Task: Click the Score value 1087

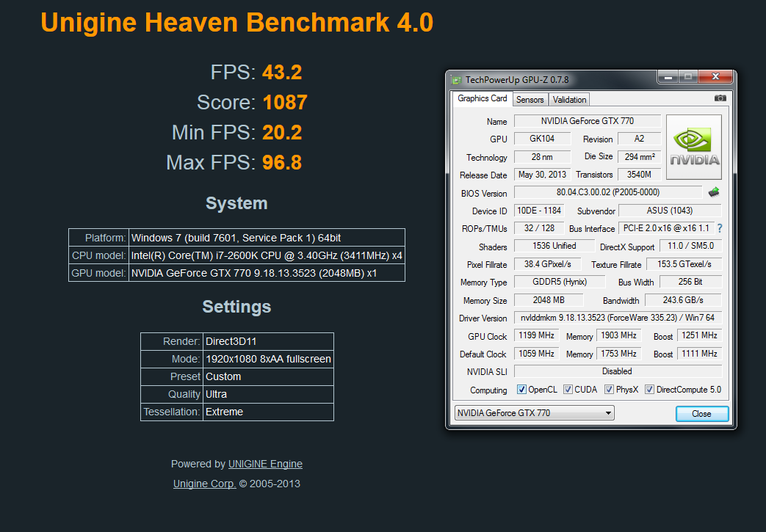Action: coord(285,103)
